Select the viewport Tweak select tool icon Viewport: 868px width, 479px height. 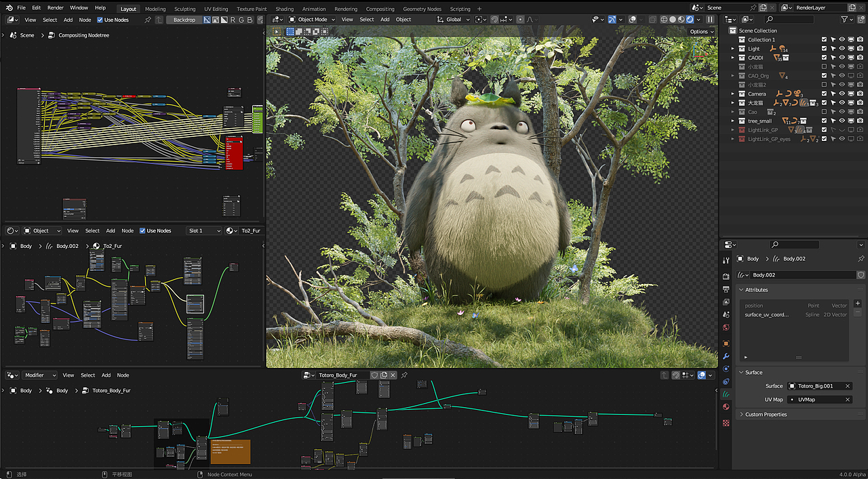pyautogui.click(x=277, y=32)
